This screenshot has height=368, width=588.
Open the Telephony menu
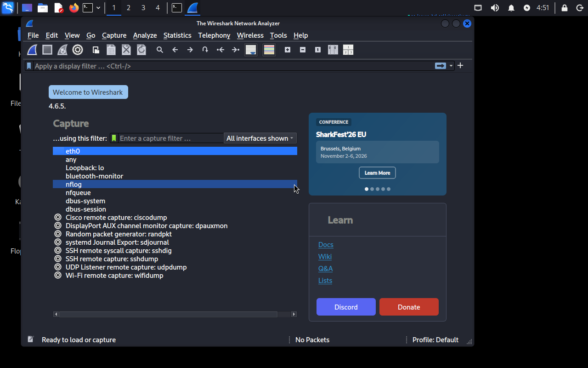point(214,35)
